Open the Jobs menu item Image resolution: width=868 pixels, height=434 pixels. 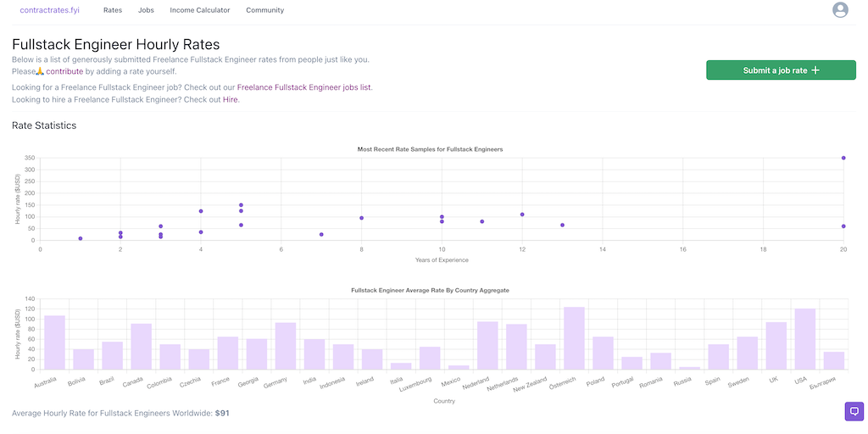pyautogui.click(x=146, y=10)
